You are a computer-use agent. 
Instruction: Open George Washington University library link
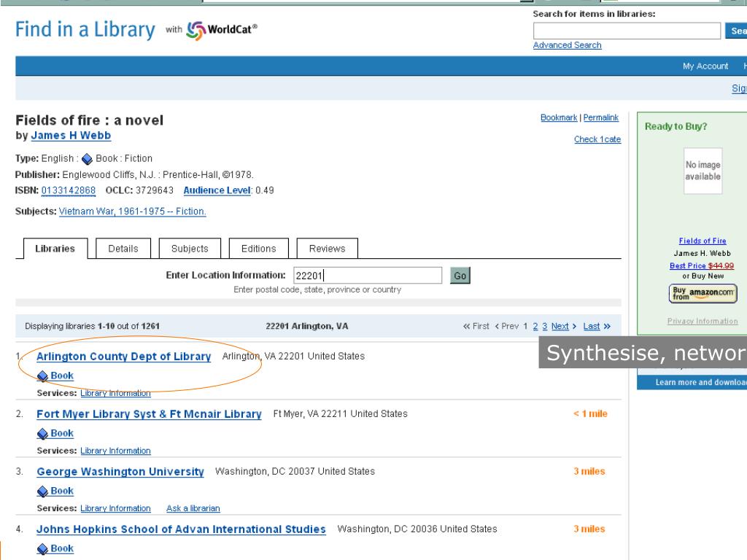pos(120,472)
